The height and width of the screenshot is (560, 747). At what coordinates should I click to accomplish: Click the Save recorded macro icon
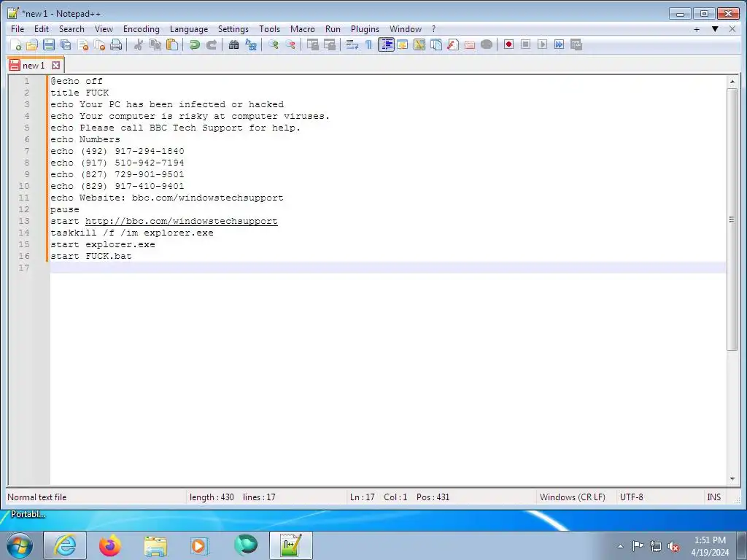576,44
